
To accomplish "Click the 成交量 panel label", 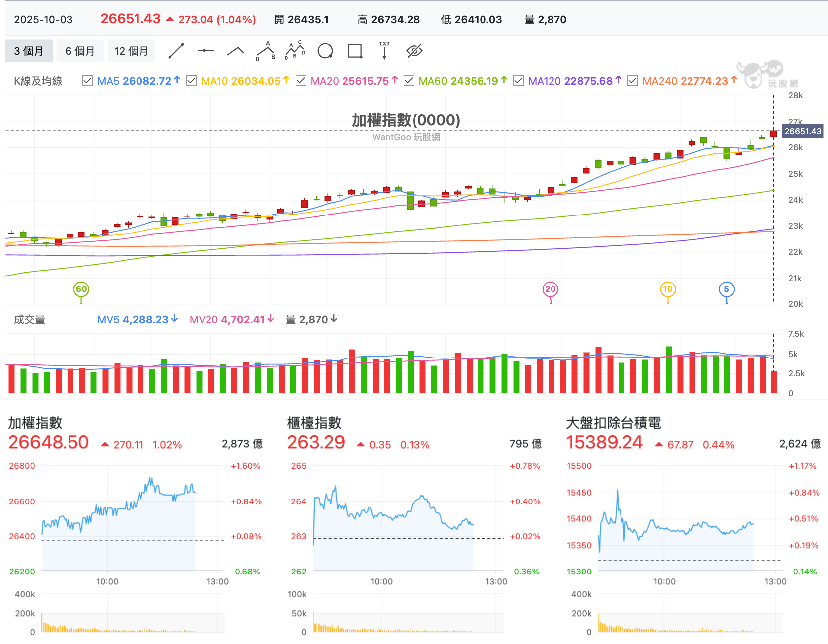I will pyautogui.click(x=29, y=320).
